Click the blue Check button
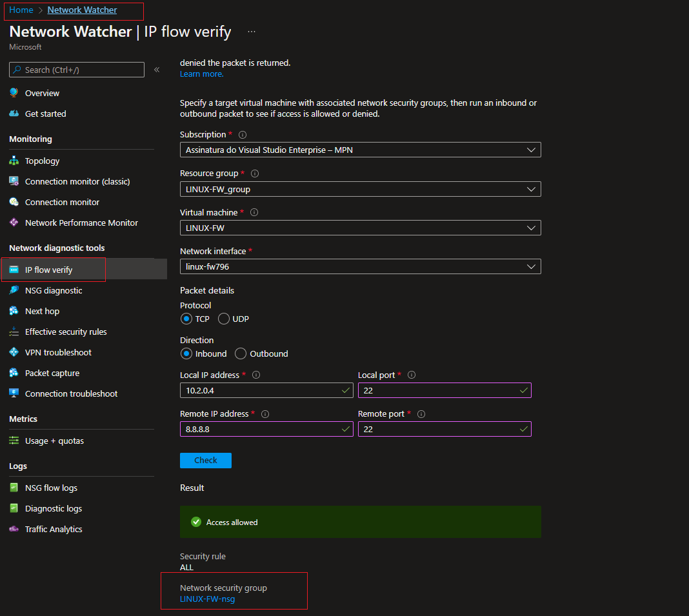Screen dimensions: 689x616 [x=206, y=460]
